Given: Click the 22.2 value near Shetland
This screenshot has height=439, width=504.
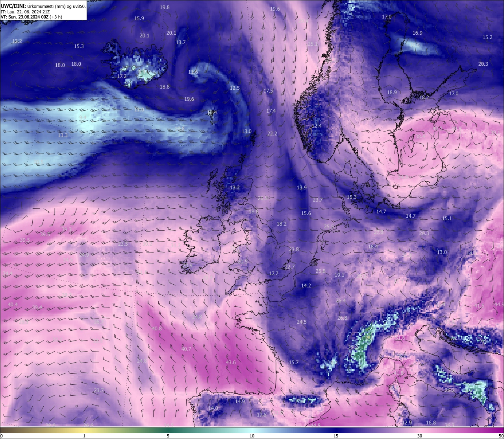Looking at the screenshot, I should 272,134.
